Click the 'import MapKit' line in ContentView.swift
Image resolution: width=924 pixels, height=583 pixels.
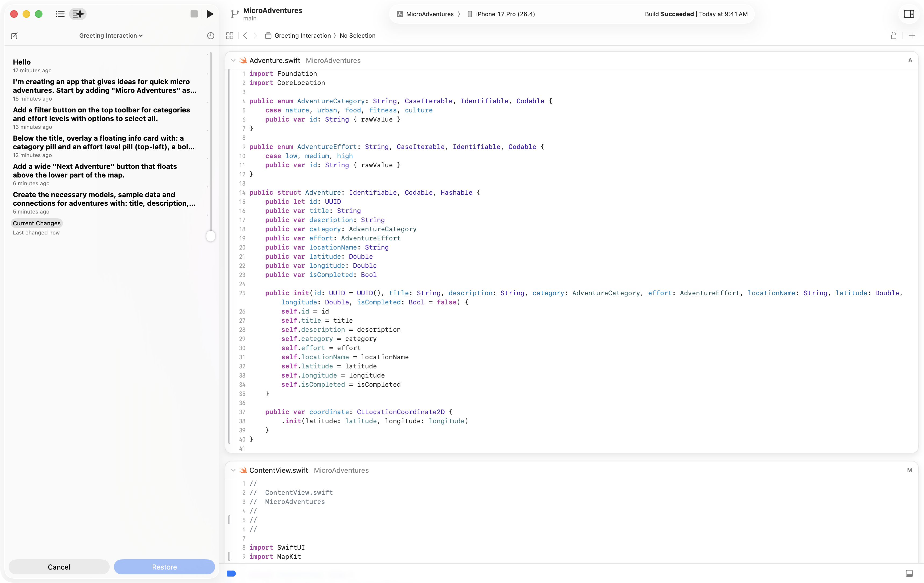(275, 557)
